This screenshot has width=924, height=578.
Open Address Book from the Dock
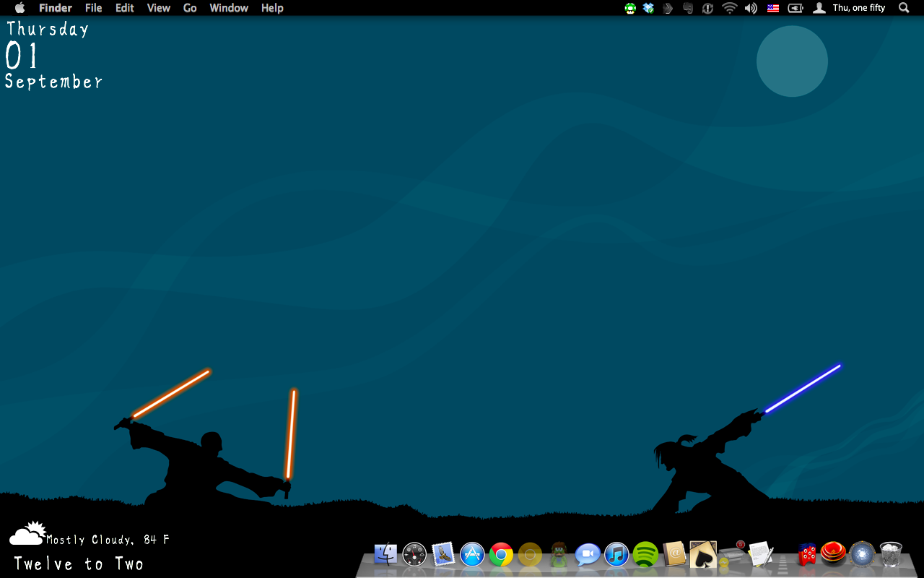tap(674, 555)
